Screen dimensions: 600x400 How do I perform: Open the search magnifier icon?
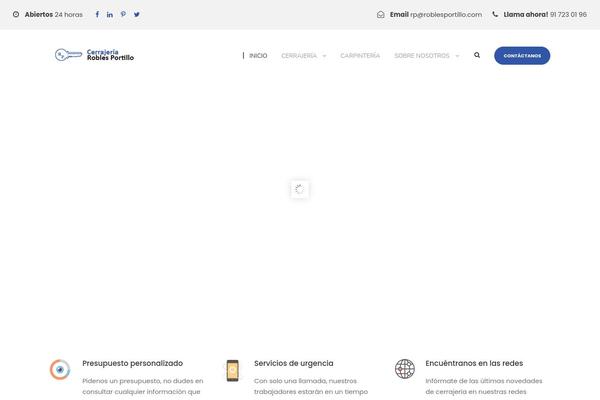coord(477,55)
